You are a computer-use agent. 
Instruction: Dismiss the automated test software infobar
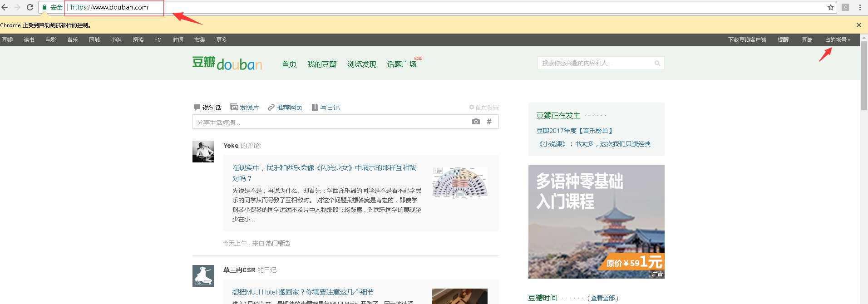click(859, 25)
